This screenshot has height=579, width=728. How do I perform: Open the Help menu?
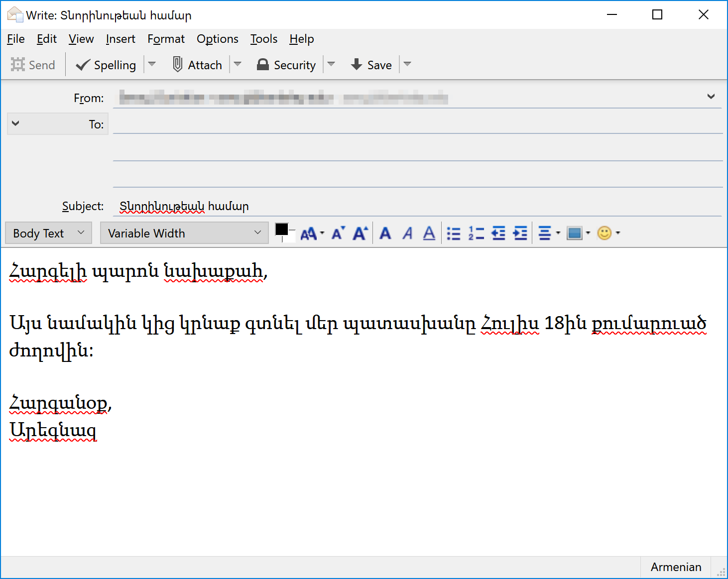302,39
